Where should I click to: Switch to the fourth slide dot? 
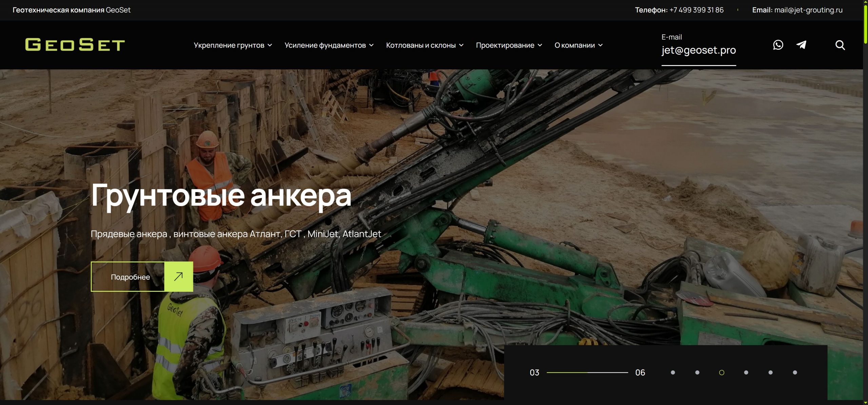pyautogui.click(x=746, y=372)
